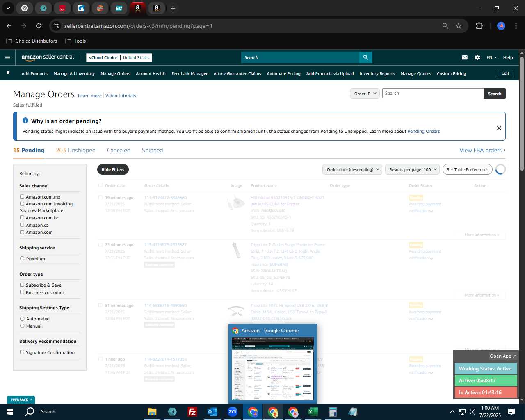This screenshot has height=420, width=525.
Task: Open the tab search dropdown arrow
Action: (8, 8)
